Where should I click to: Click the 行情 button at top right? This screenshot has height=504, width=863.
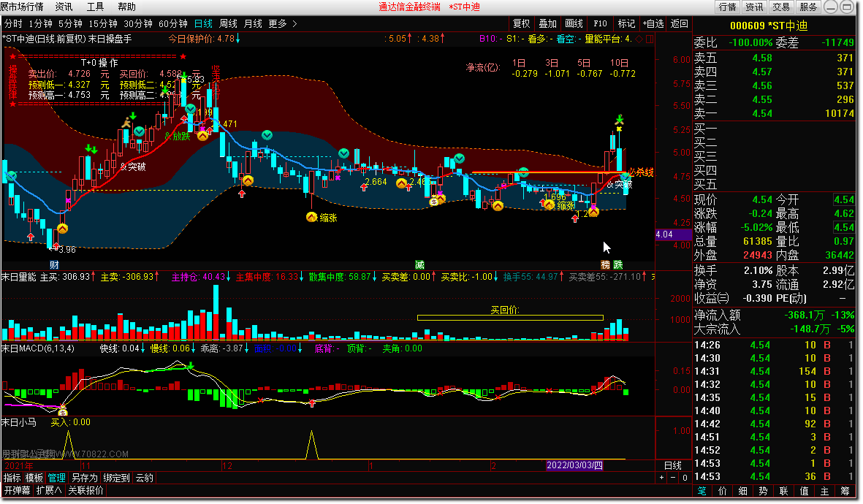[x=727, y=7]
